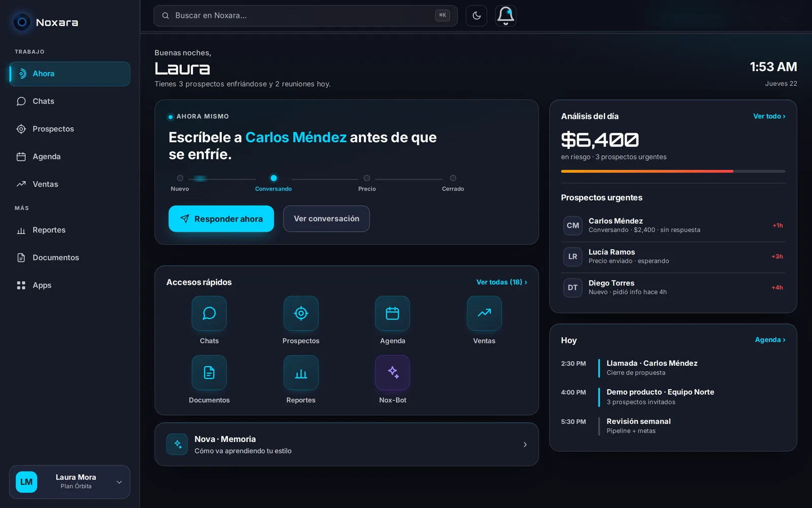
Task: Click the Ver conversación button
Action: tap(326, 219)
